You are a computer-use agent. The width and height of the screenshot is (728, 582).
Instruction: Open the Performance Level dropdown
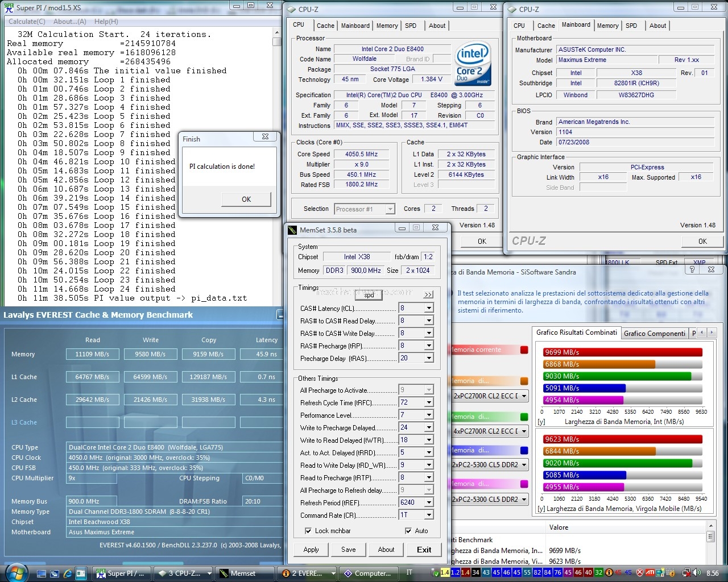(x=429, y=415)
